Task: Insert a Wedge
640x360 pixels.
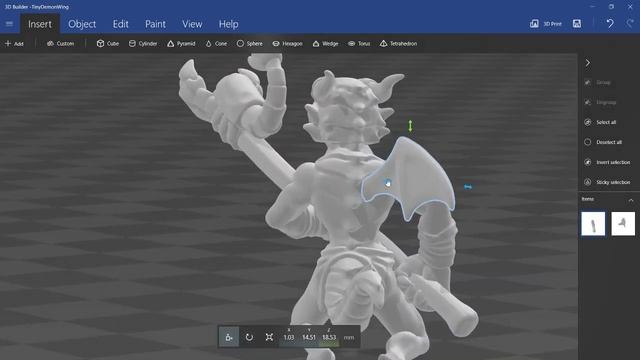Action: click(325, 43)
